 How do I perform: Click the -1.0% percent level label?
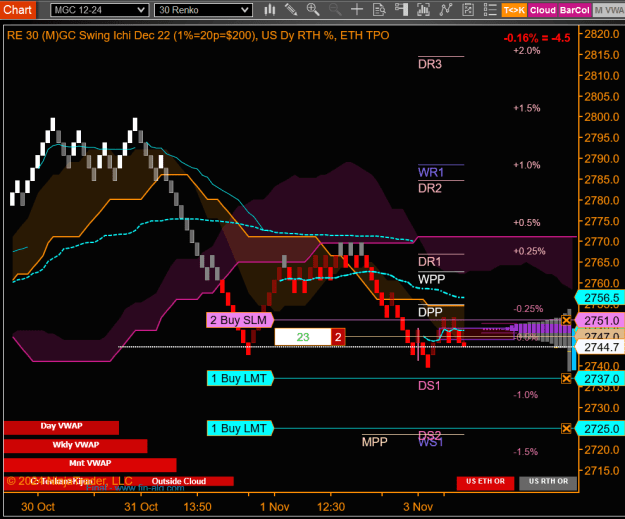[x=525, y=395]
